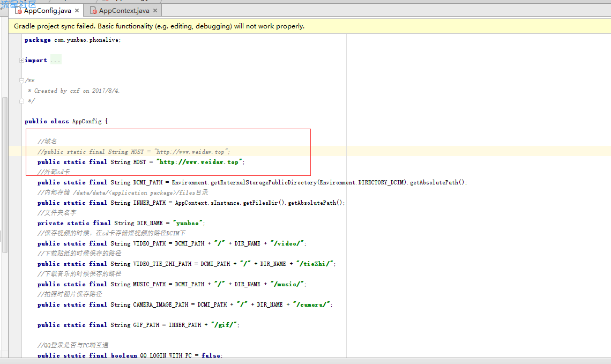Click the INNER_PATH variable declaration
This screenshot has width=611, height=364.
point(191,203)
